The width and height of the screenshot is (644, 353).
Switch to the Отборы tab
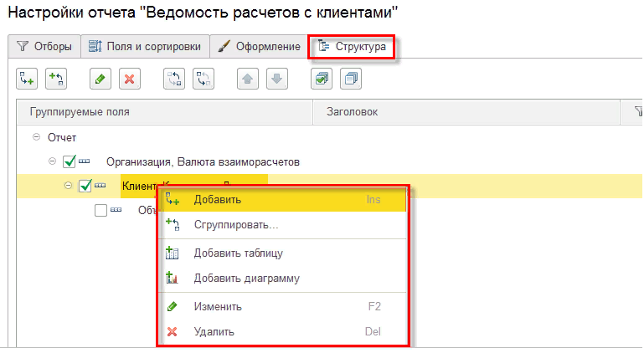click(44, 47)
